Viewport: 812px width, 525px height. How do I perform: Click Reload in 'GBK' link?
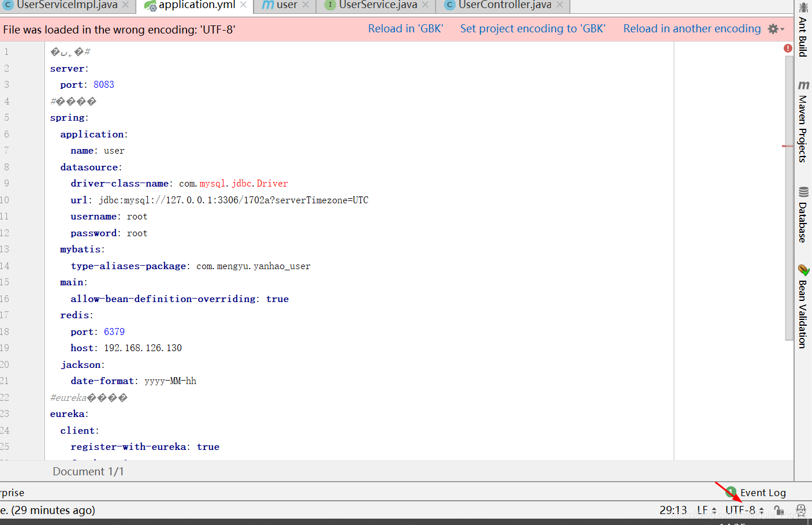(405, 28)
